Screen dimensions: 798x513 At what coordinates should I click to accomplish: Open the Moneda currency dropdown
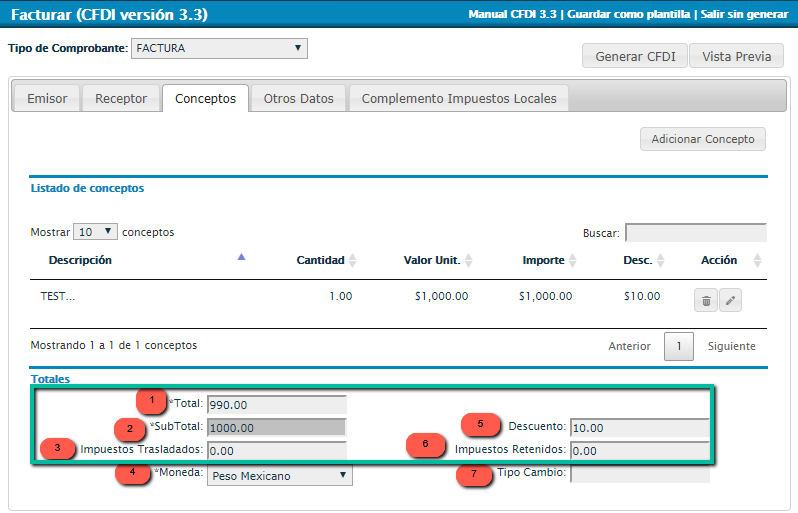point(279,476)
